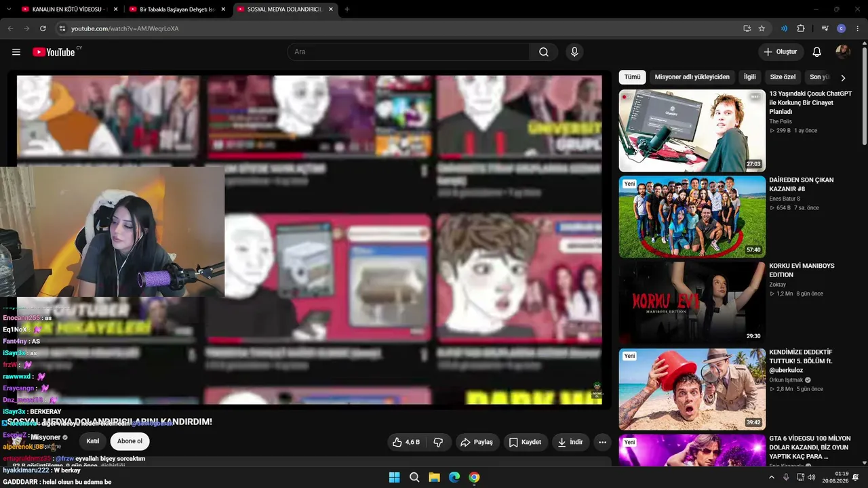Image resolution: width=868 pixels, height=488 pixels.
Task: Reload the YouTube page
Action: 43,28
